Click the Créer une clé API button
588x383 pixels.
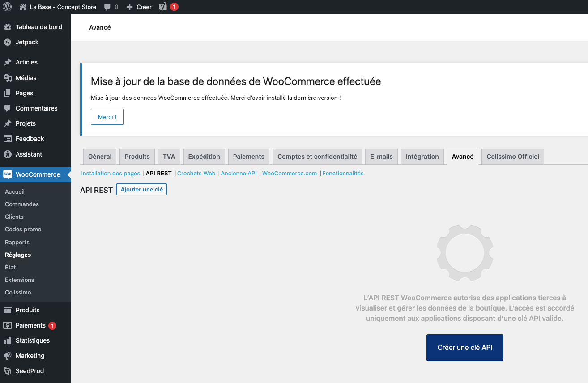464,348
